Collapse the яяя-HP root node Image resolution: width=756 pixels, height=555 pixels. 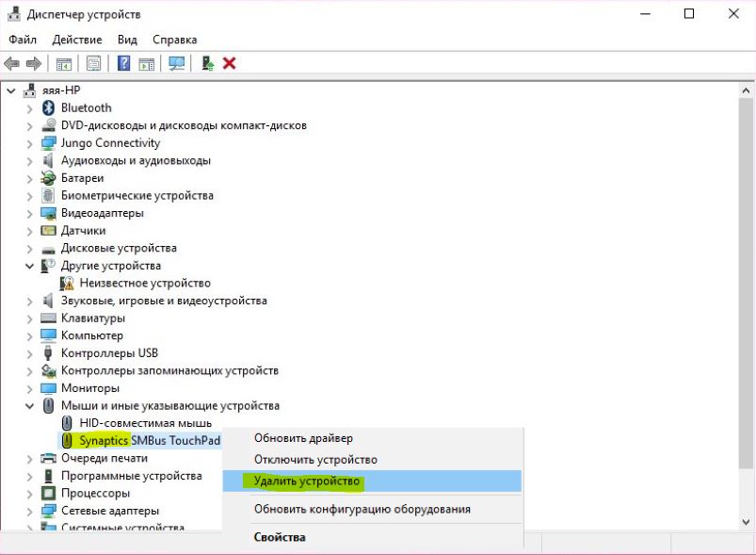[x=11, y=90]
